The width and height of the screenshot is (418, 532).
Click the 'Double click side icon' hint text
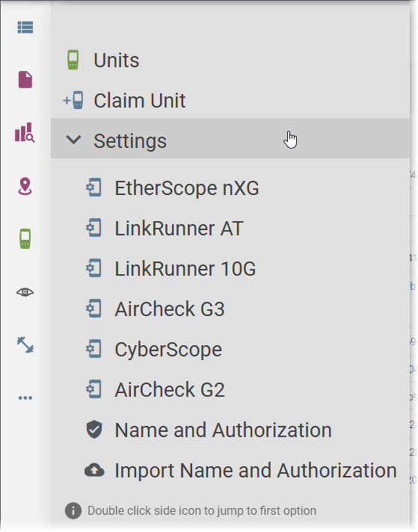pos(202,510)
